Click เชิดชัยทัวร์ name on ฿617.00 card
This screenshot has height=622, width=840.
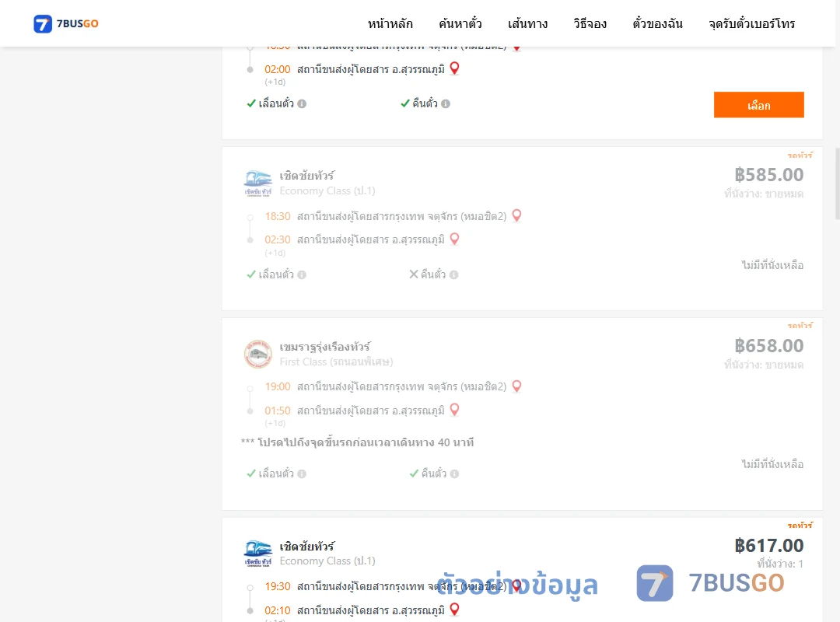307,546
